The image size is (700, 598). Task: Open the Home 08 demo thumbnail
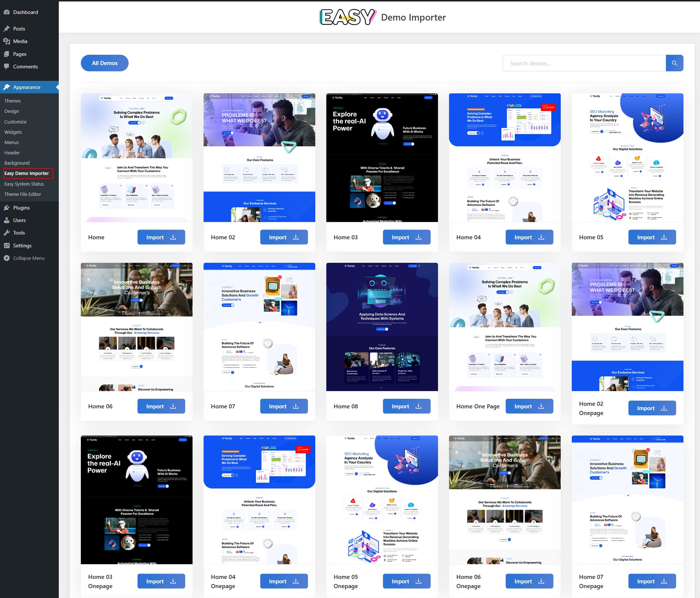[382, 327]
